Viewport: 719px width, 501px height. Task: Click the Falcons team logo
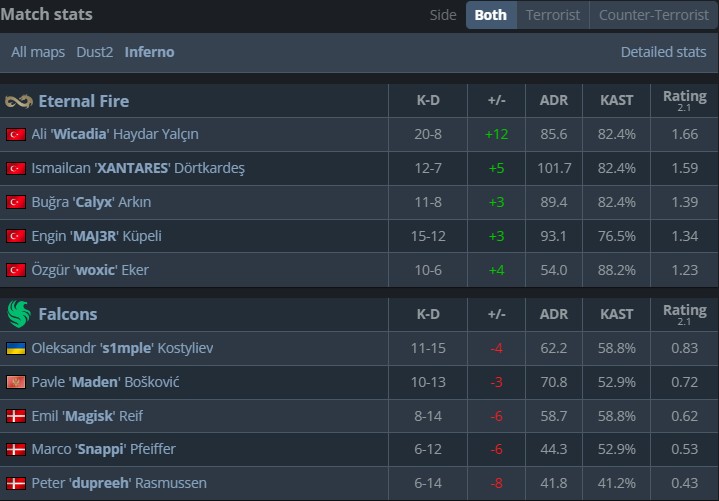(x=18, y=314)
